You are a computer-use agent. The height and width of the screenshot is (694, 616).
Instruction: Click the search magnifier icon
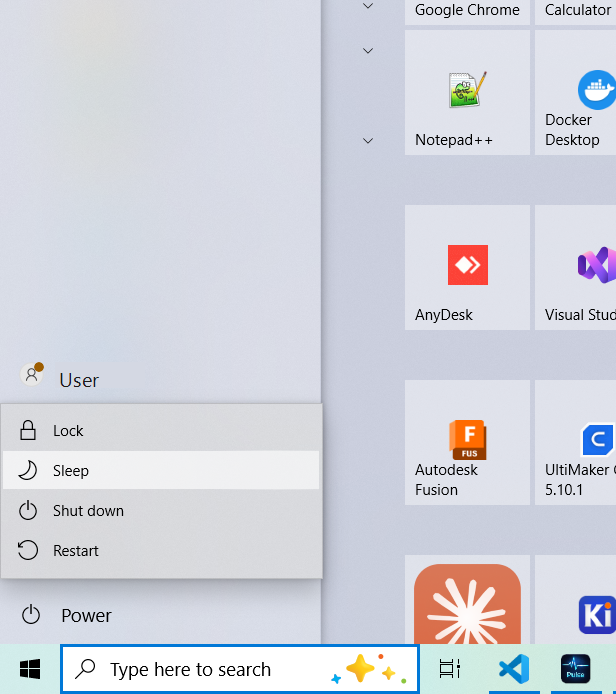(85, 669)
